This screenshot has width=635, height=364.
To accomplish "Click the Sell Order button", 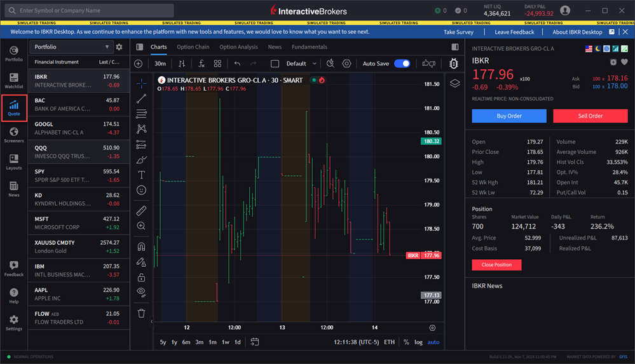I will pyautogui.click(x=591, y=116).
